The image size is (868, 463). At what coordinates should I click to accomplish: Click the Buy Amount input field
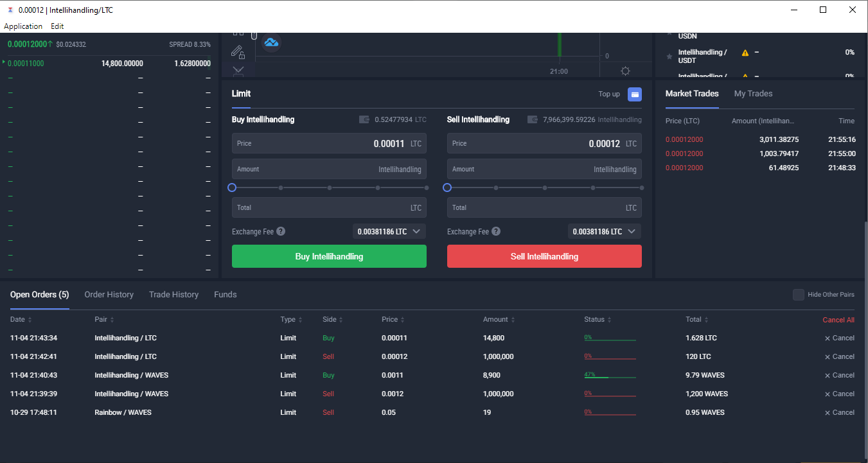(x=329, y=169)
